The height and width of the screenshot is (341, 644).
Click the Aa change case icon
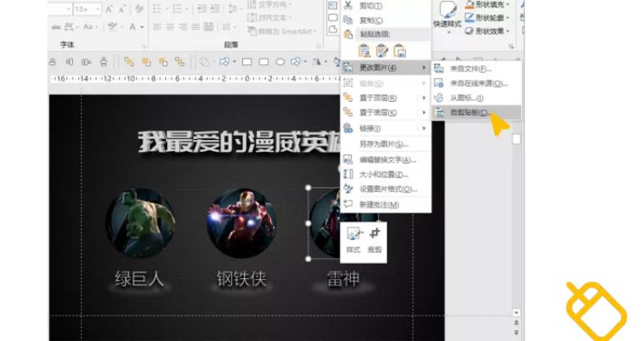[88, 27]
